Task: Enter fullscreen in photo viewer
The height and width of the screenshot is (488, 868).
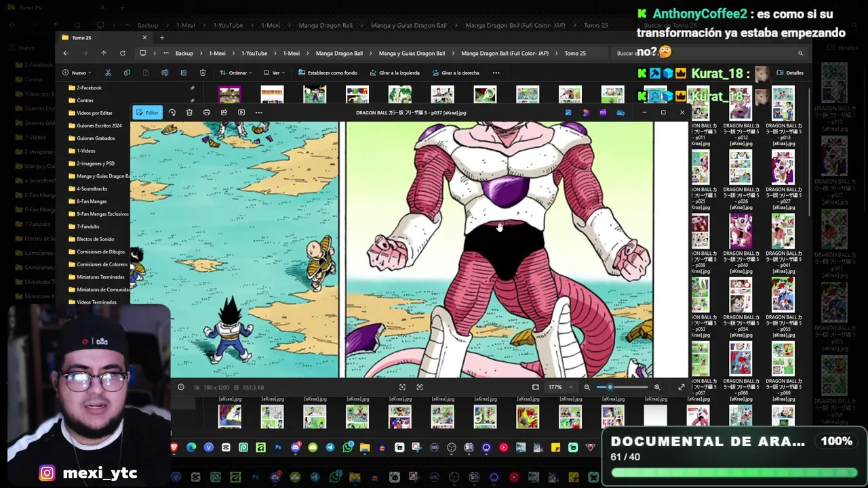Action: [682, 387]
